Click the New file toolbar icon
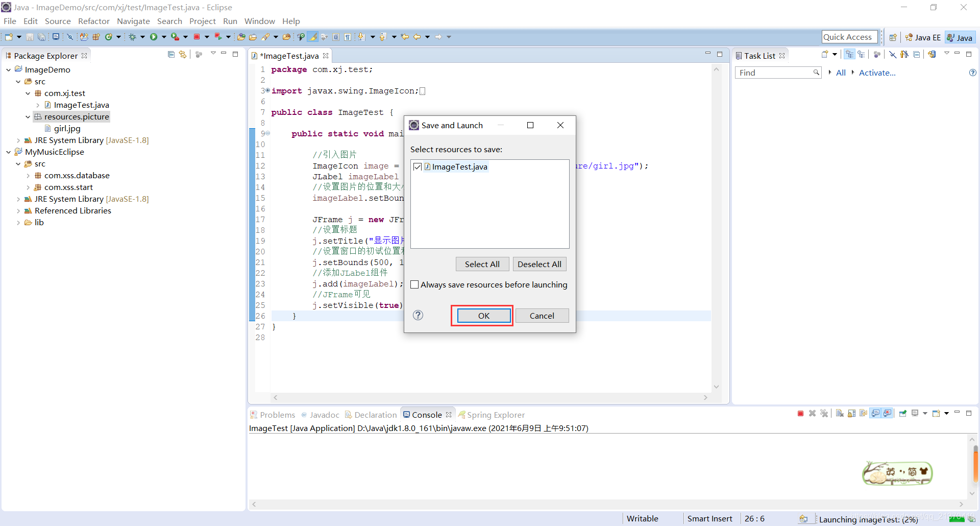Image resolution: width=980 pixels, height=526 pixels. click(x=9, y=37)
